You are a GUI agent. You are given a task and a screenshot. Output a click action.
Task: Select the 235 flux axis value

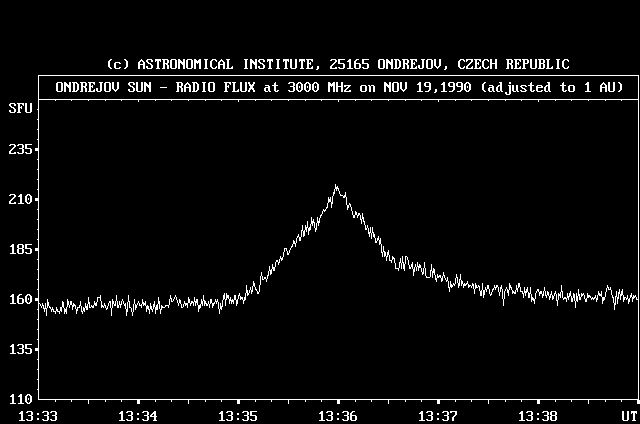click(22, 149)
